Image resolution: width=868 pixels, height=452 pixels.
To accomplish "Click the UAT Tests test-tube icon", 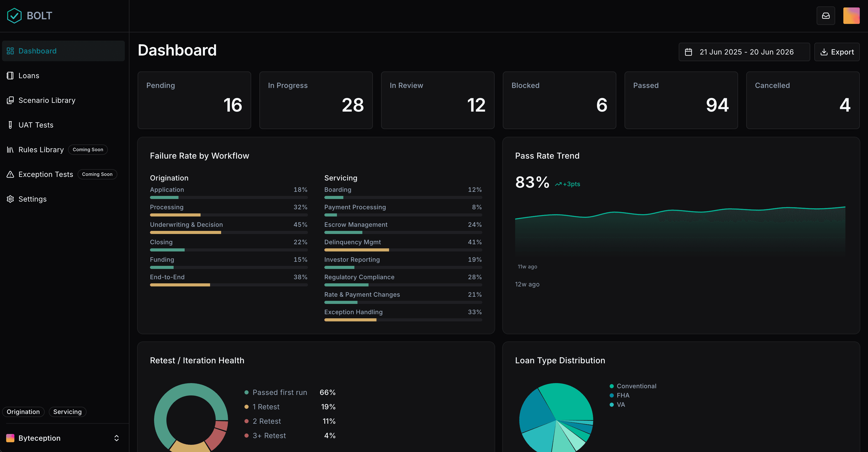I will 10,125.
